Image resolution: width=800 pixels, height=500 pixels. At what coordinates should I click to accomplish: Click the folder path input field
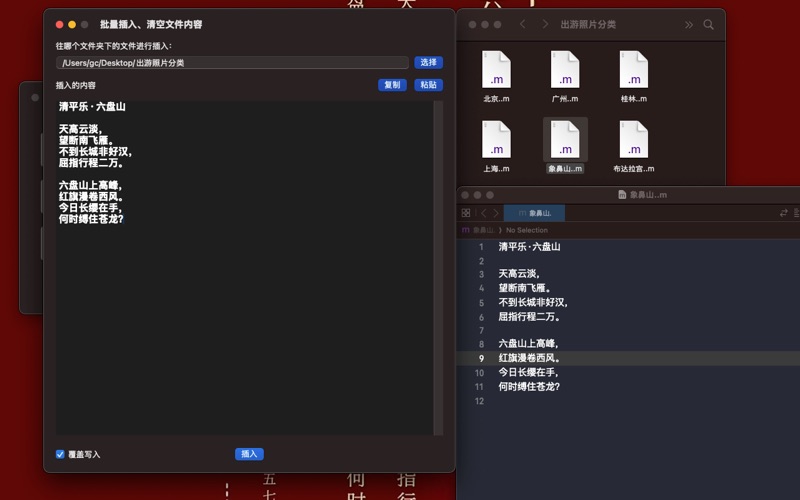(232, 63)
